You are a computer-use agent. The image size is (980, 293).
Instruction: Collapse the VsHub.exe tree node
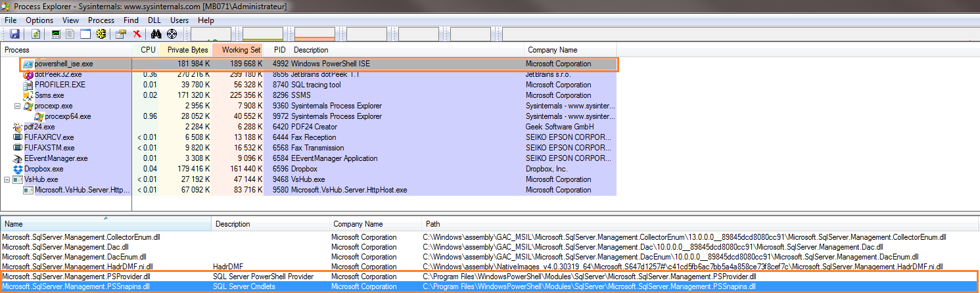click(x=7, y=179)
